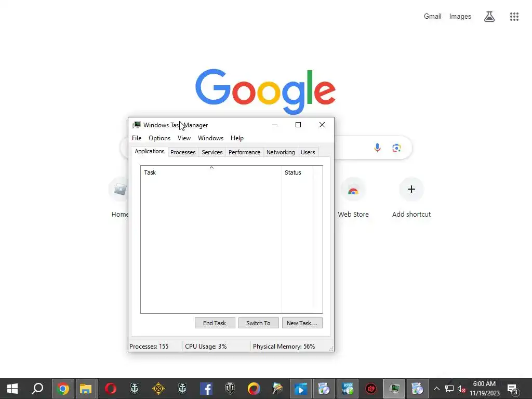Open the Images link on the Google page
532x399 pixels.
[460, 16]
